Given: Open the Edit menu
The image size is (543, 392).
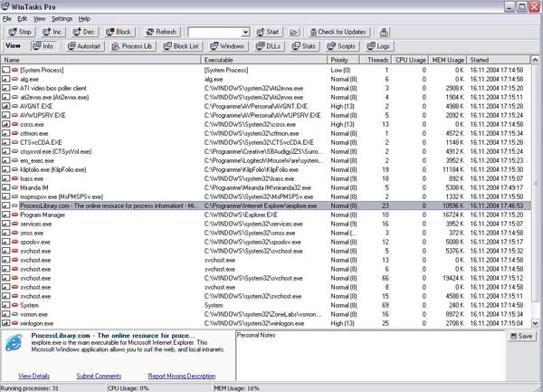Looking at the screenshot, I should tap(24, 18).
